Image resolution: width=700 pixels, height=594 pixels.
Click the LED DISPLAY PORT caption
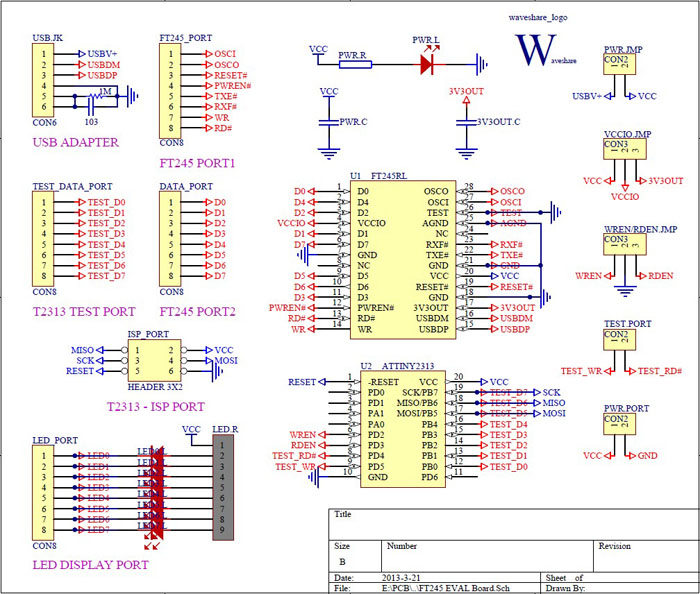90,565
